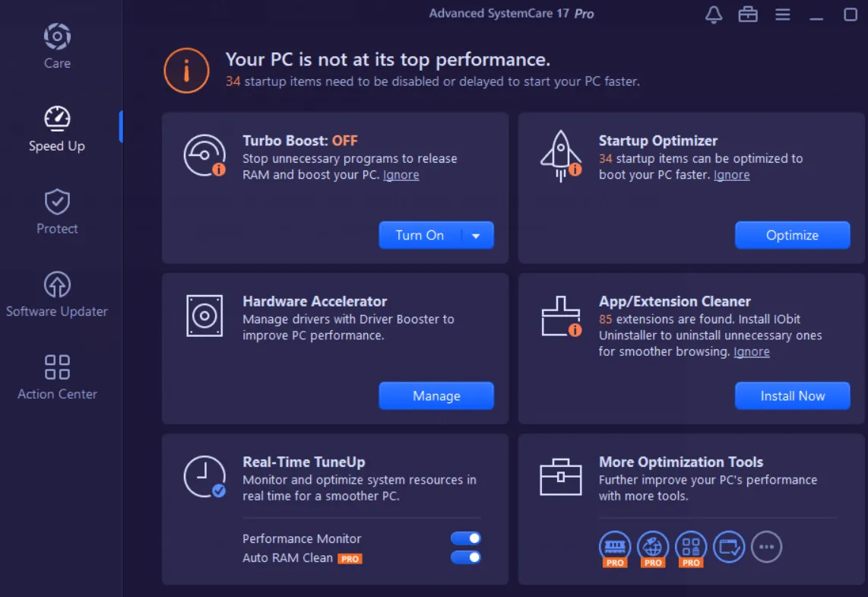Click Ignore next to Turbo Boost

[401, 174]
